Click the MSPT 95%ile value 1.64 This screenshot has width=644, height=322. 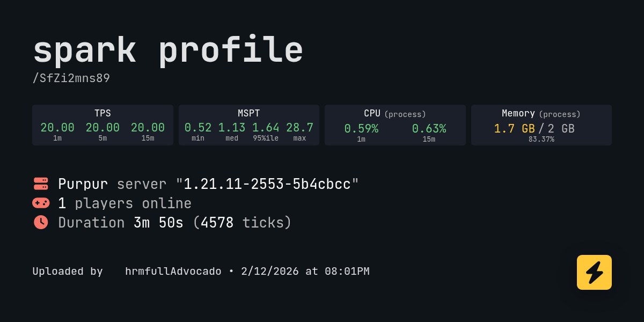266,128
